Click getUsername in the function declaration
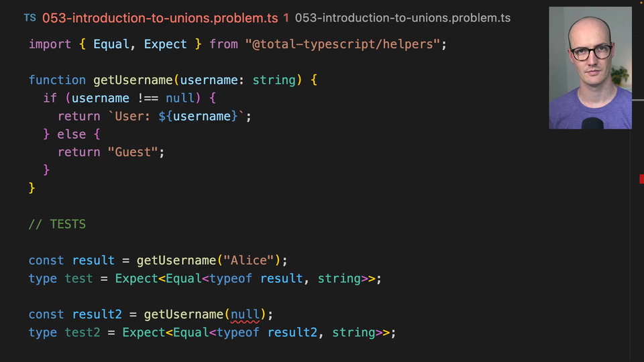 tap(133, 80)
